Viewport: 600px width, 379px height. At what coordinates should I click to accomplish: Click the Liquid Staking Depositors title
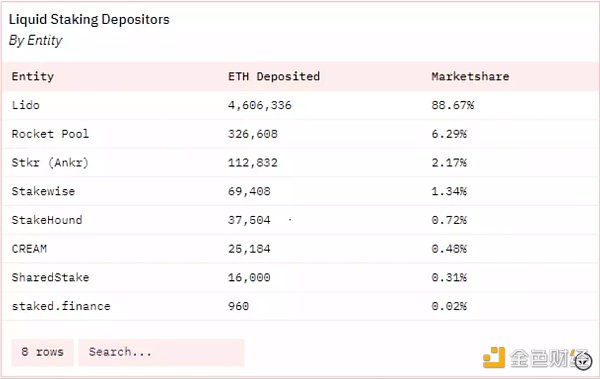pyautogui.click(x=89, y=20)
